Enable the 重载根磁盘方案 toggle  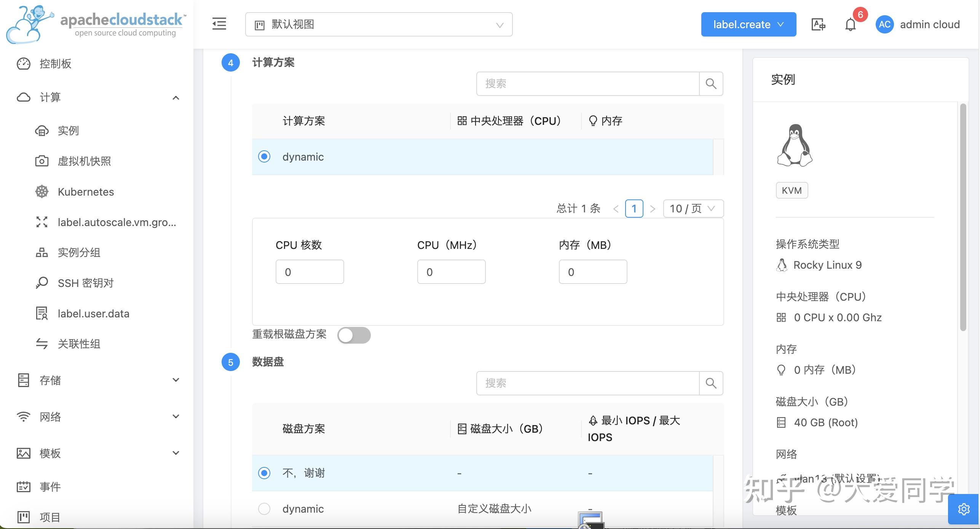coord(354,335)
